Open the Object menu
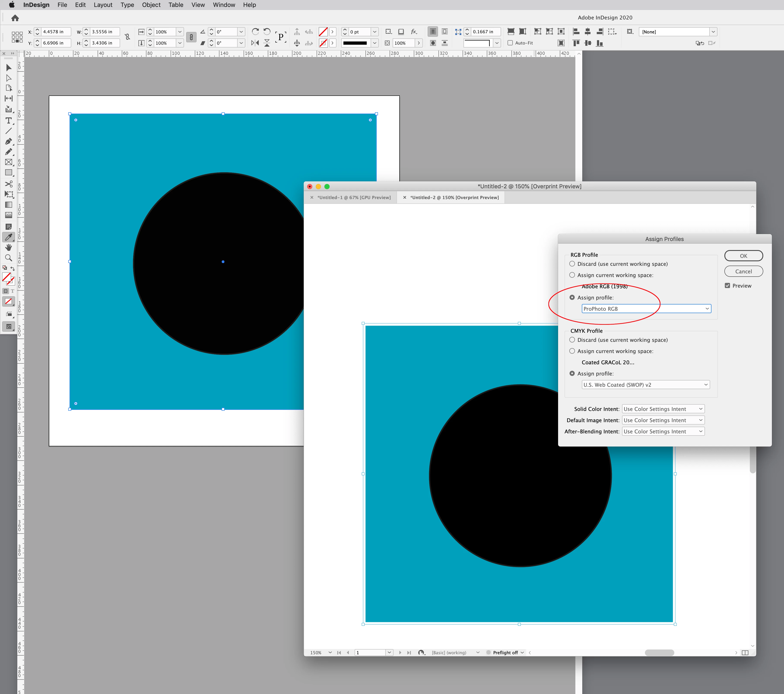Image resolution: width=784 pixels, height=694 pixels. (x=151, y=5)
